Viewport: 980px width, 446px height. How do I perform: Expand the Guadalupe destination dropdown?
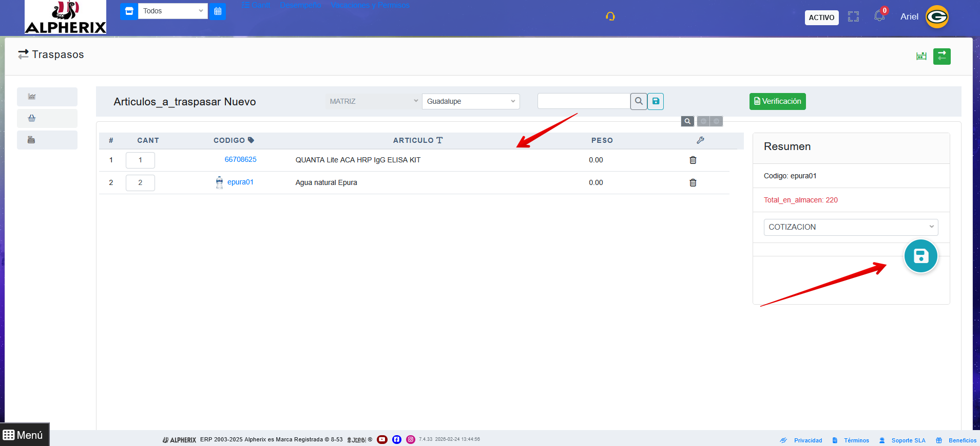point(470,101)
